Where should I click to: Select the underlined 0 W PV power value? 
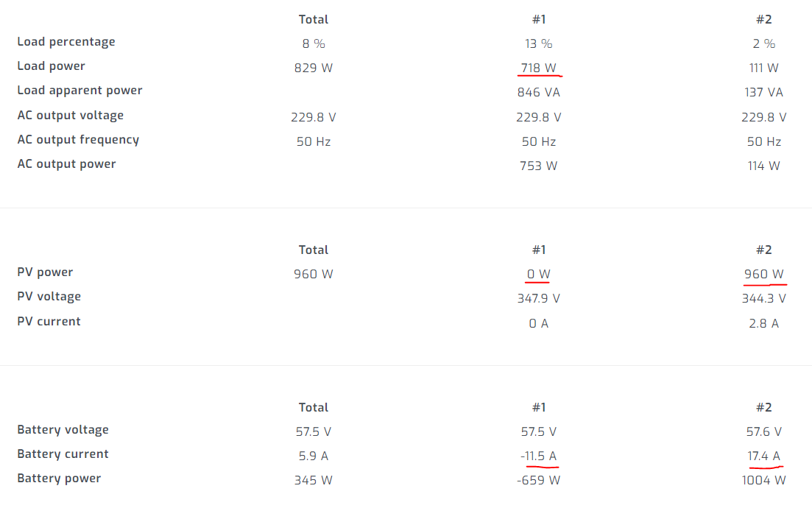pos(539,274)
